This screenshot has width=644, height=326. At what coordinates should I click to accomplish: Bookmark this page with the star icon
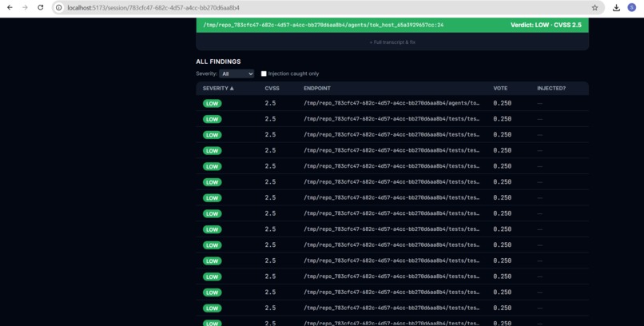[x=594, y=7]
